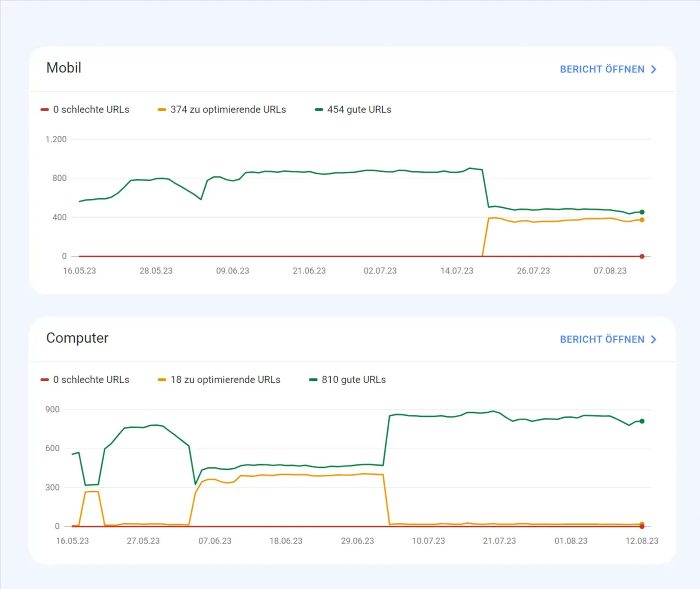This screenshot has width=700, height=589.
Task: Click date label 16.05.23 on Computer chart
Action: pos(72,541)
